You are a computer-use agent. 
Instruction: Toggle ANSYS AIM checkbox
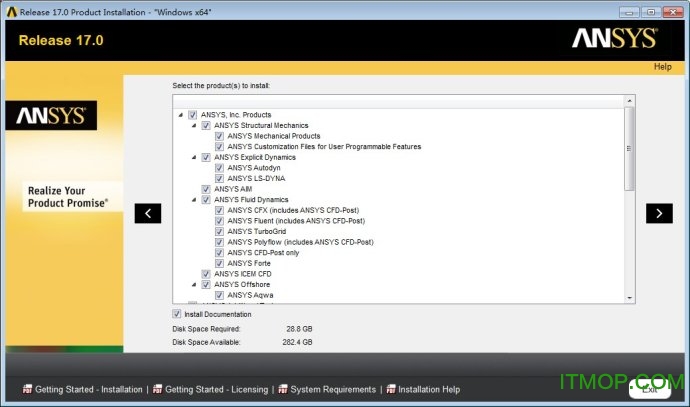coord(206,189)
